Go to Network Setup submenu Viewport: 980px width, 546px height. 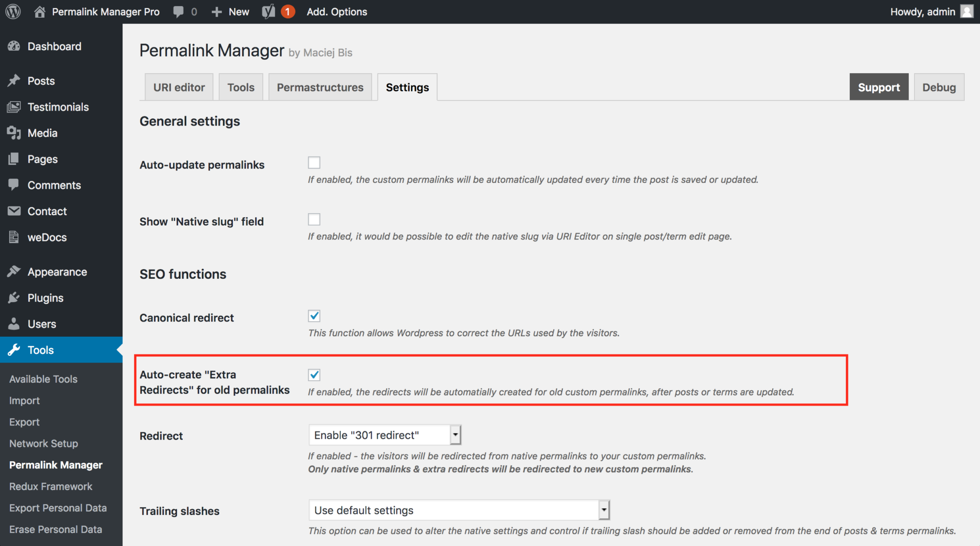click(x=44, y=444)
